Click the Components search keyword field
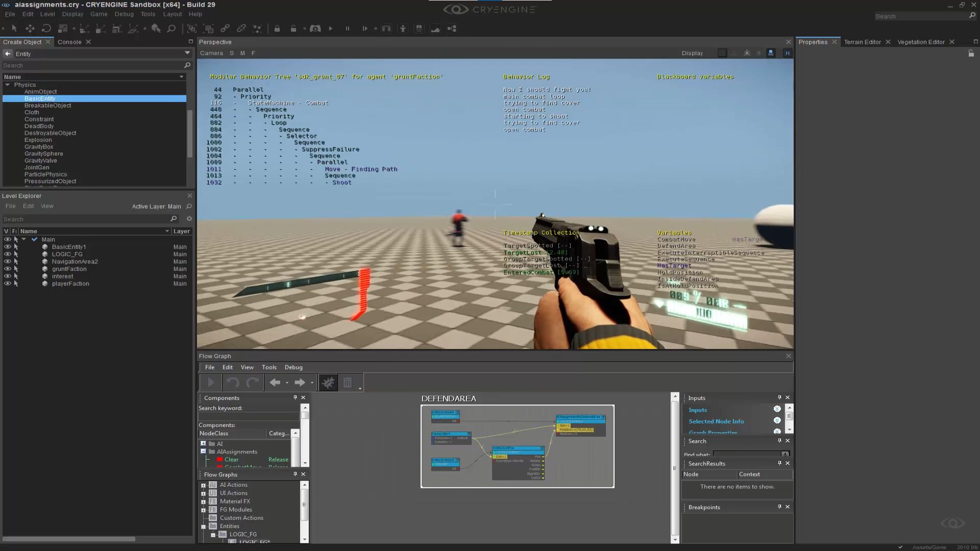The width and height of the screenshot is (980, 551). click(x=248, y=416)
